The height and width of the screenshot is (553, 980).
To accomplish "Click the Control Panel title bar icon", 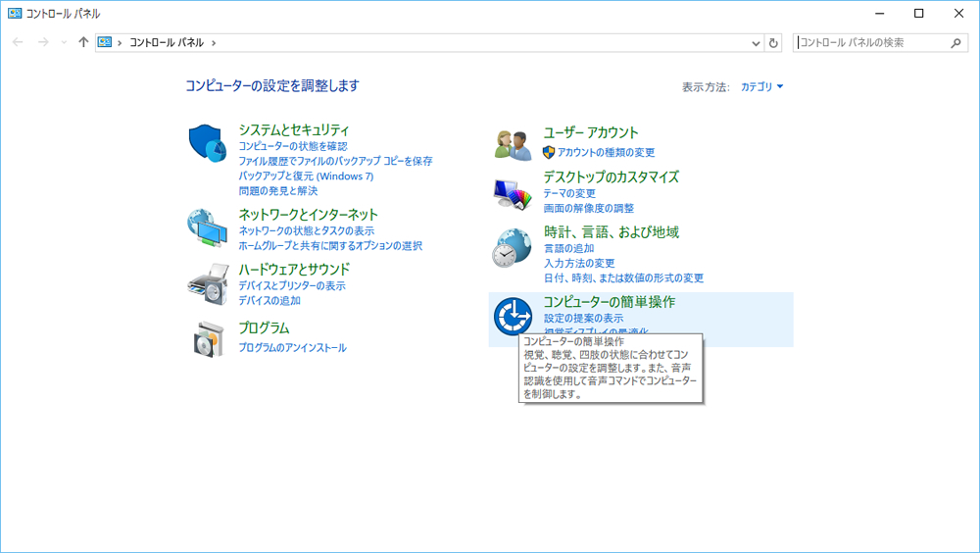I will (x=15, y=13).
